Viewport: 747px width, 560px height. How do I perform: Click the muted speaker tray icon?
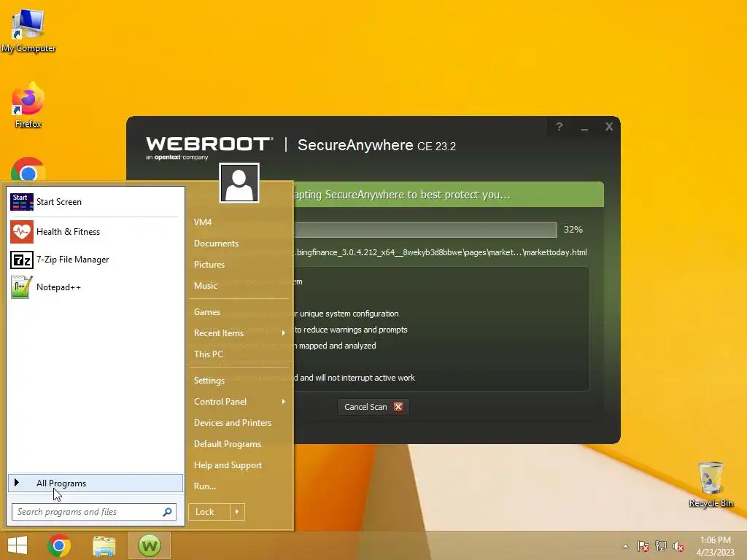678,546
